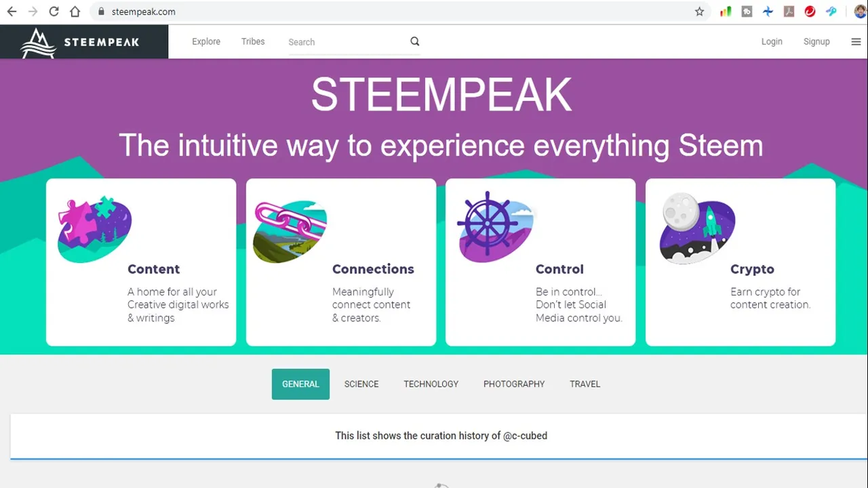This screenshot has height=488, width=868.
Task: Click the Crypto rocket and moon illustration
Action: pos(697,228)
